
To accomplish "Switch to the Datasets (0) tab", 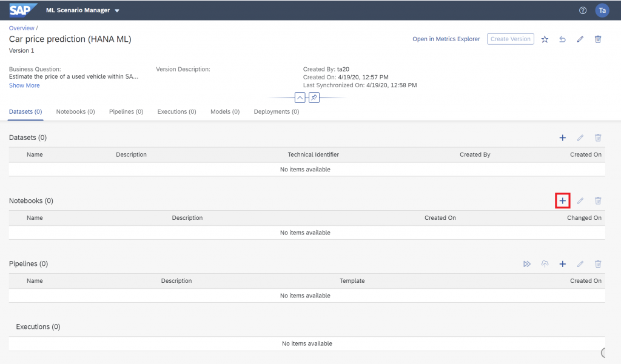I will [25, 111].
